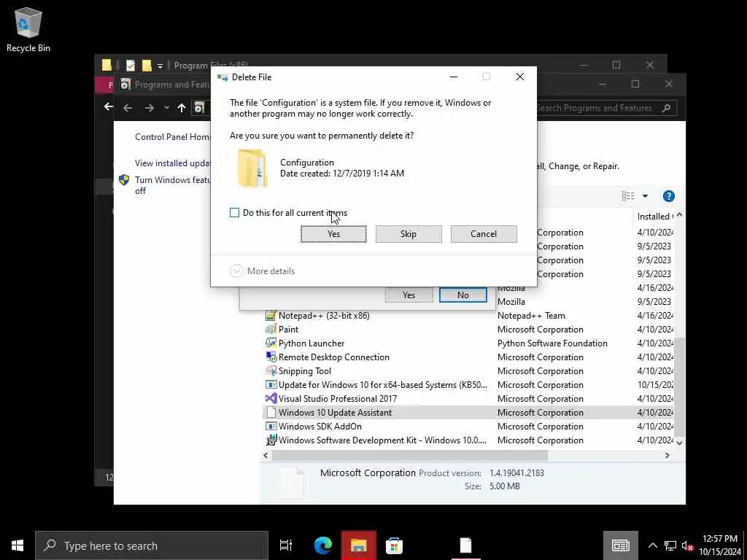Open File Explorer from the taskbar
Viewport: 747px width, 560px height.
pyautogui.click(x=358, y=545)
